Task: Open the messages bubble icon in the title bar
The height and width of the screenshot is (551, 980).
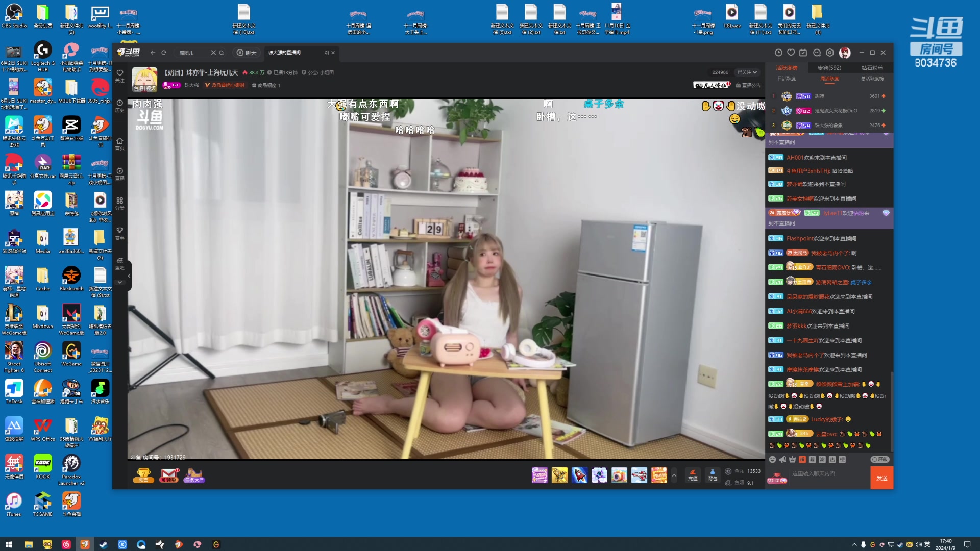Action: [817, 53]
